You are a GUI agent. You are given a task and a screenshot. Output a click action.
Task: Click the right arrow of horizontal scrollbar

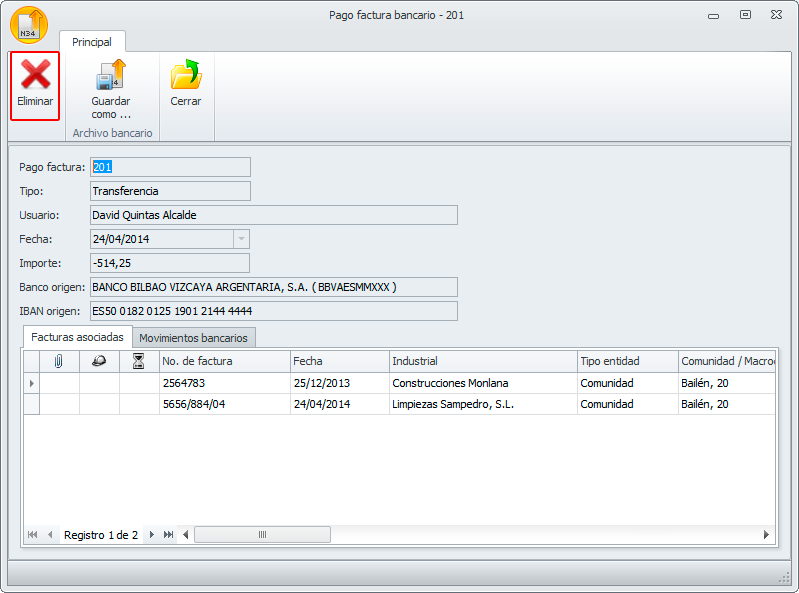(x=767, y=535)
